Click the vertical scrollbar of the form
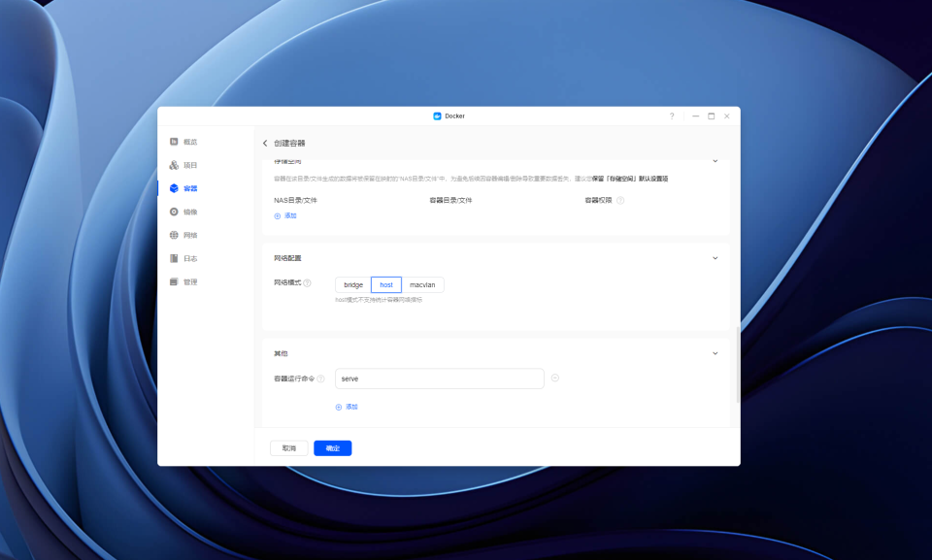 738,365
